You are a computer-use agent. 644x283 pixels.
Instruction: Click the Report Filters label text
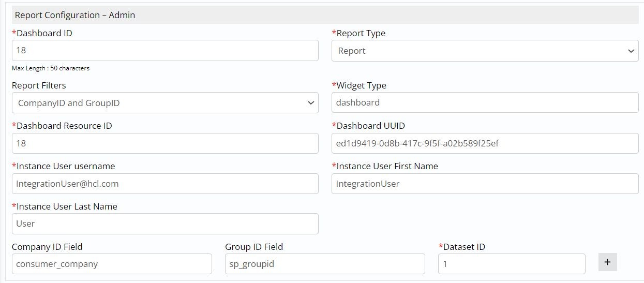[39, 85]
